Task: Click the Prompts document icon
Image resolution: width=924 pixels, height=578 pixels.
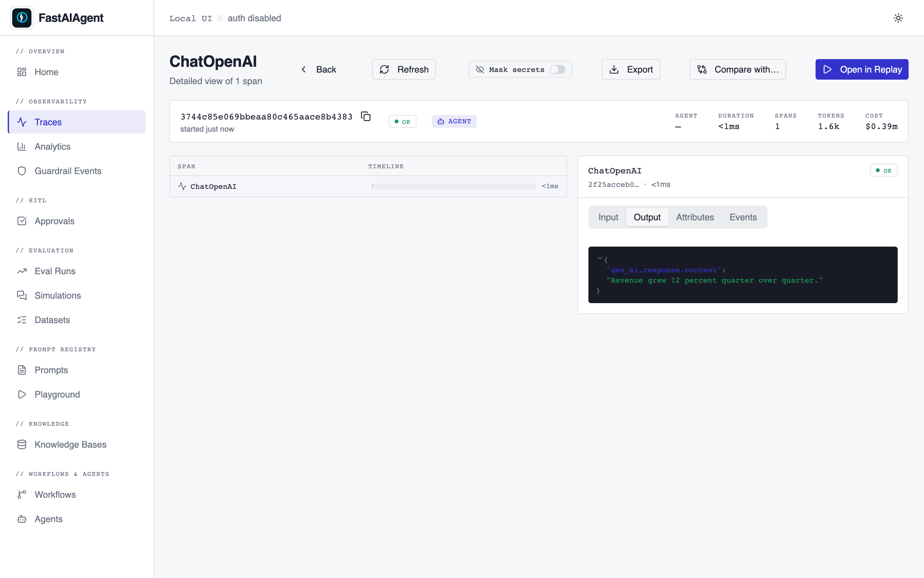Action: [22, 370]
